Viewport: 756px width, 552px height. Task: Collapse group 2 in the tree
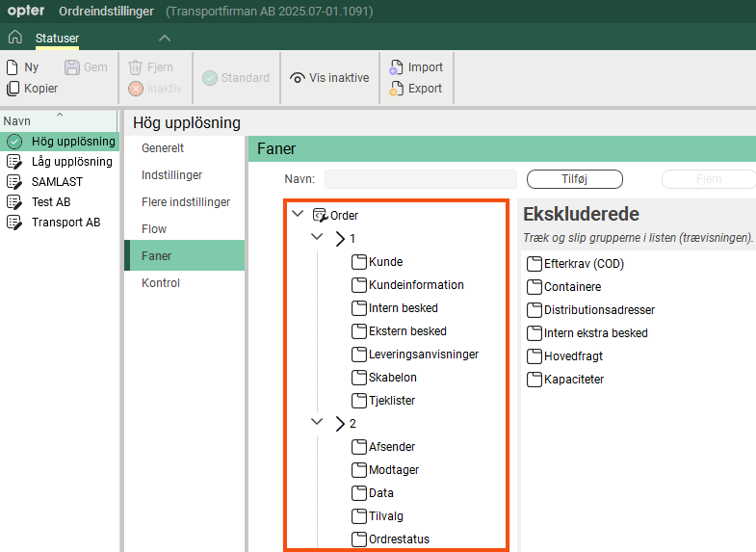pos(318,423)
